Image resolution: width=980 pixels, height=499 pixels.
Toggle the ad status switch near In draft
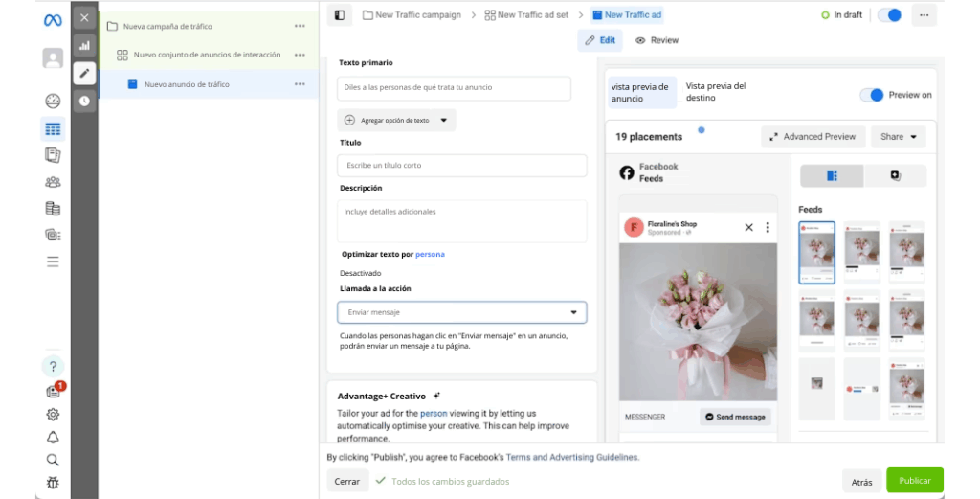click(889, 15)
